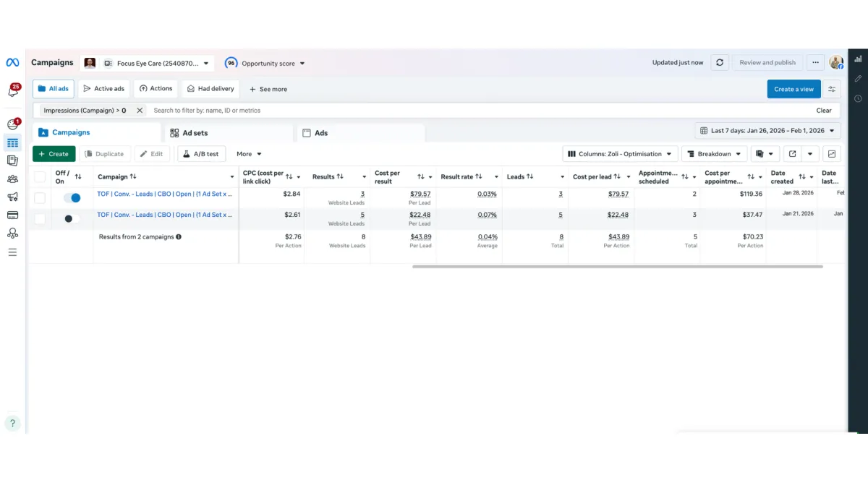The width and height of the screenshot is (868, 488).
Task: Click See more views
Action: (268, 89)
